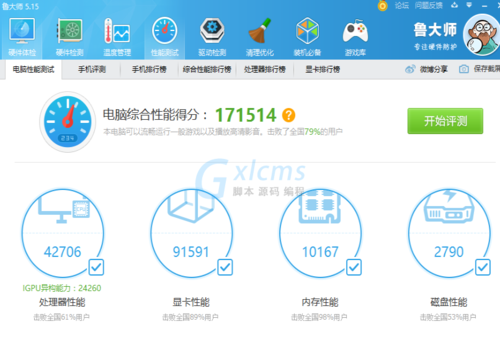Click the disk drive icon above 2790
Viewport: 500px width, 360px height.
pos(449,207)
